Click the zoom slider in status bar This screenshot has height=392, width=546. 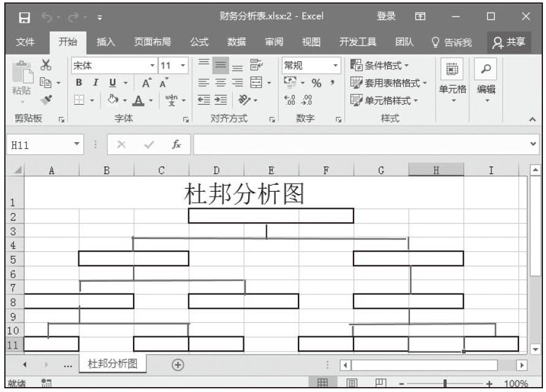[445, 383]
